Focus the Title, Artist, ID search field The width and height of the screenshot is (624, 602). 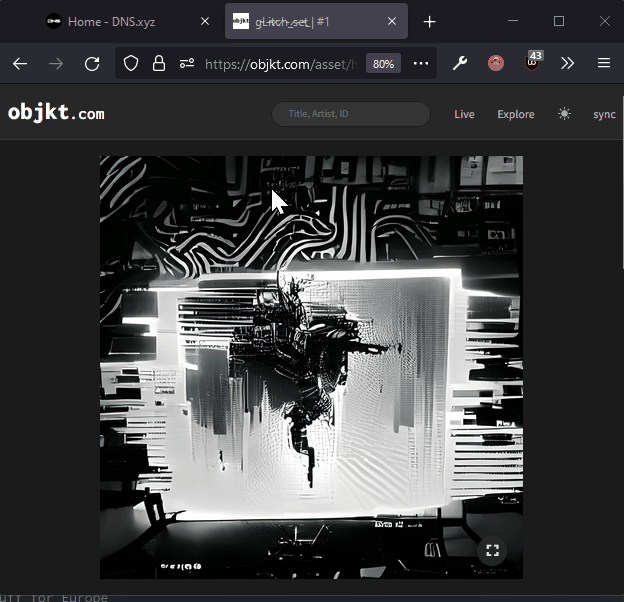351,114
